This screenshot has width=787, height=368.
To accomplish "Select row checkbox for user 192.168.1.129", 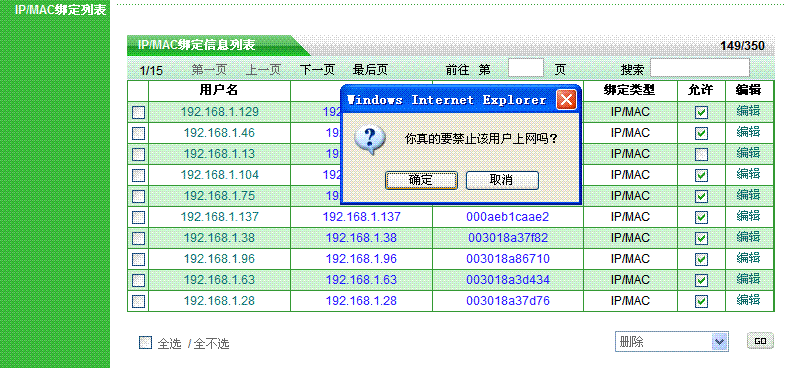I will point(139,112).
